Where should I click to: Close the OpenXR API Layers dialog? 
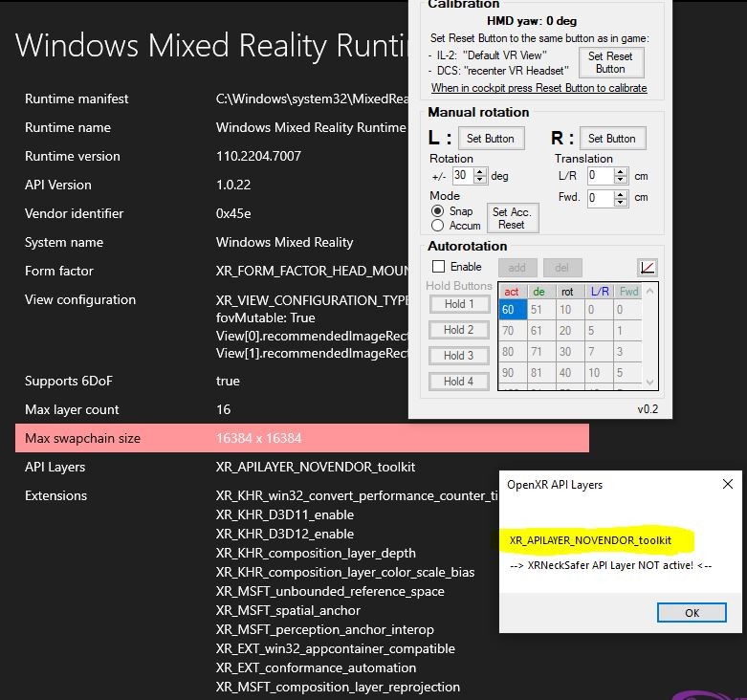(x=728, y=484)
